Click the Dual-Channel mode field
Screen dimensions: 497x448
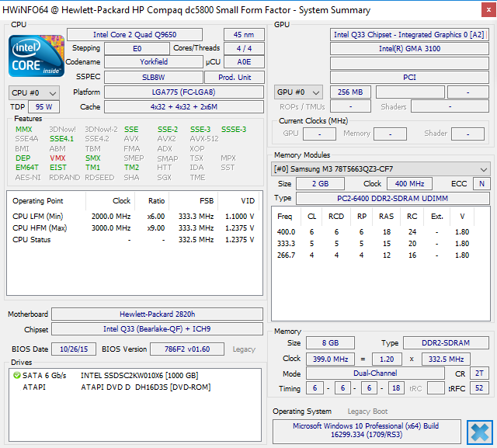coord(375,373)
